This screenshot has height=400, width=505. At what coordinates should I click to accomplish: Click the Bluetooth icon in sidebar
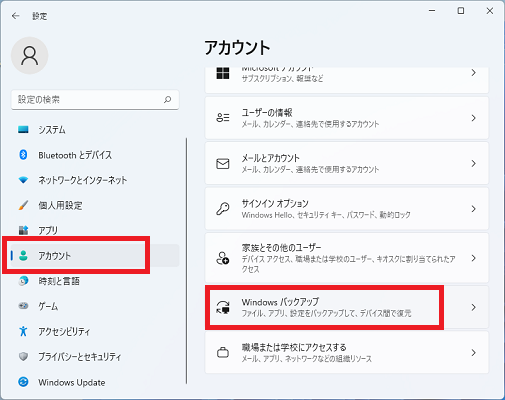click(x=23, y=155)
